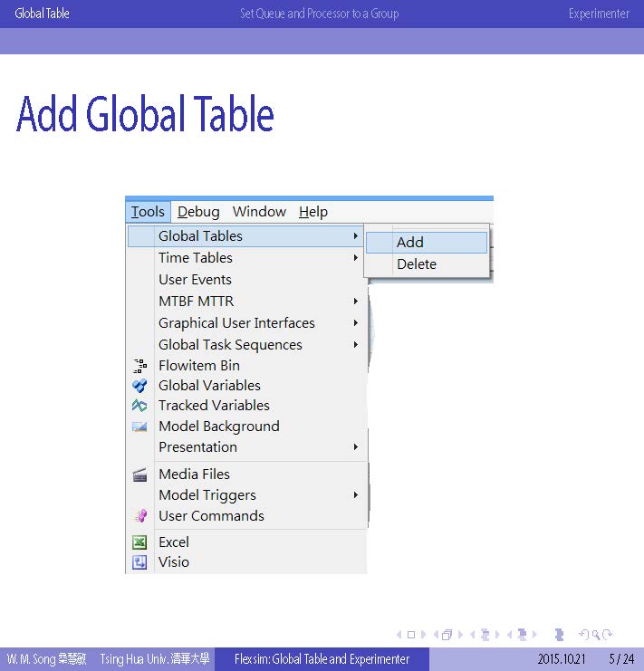Open the Debug menu

198,212
